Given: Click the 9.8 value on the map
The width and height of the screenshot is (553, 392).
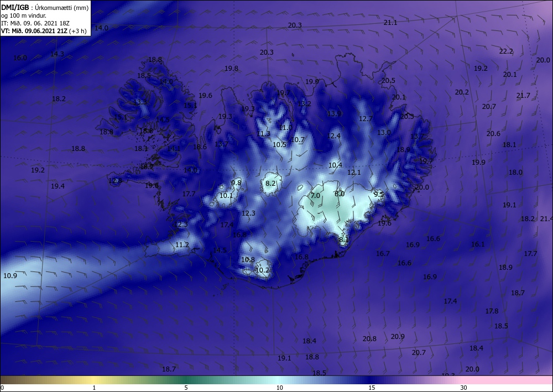Looking at the screenshot, I should [x=236, y=182].
